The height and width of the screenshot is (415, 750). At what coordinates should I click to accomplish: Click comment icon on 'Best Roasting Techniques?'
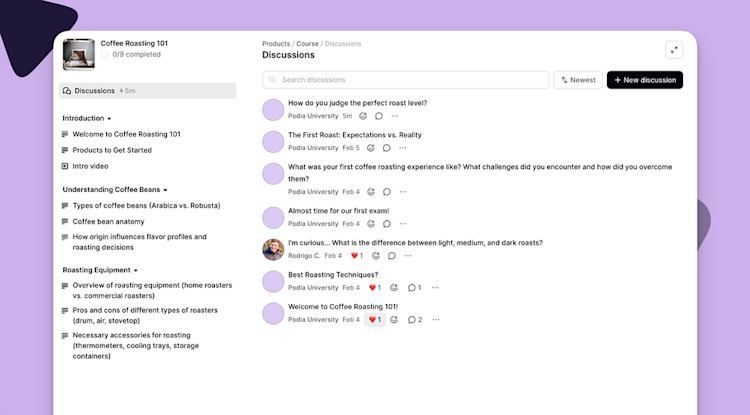pyautogui.click(x=411, y=288)
